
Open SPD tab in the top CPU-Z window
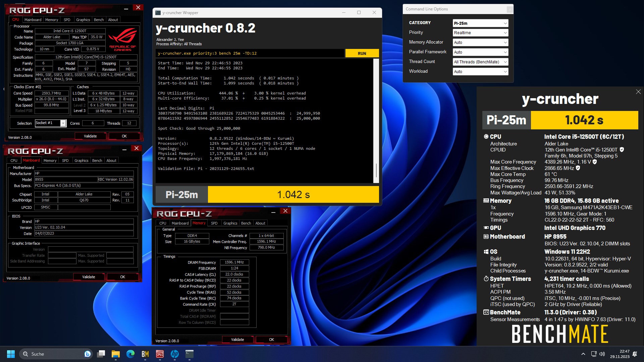tap(67, 20)
